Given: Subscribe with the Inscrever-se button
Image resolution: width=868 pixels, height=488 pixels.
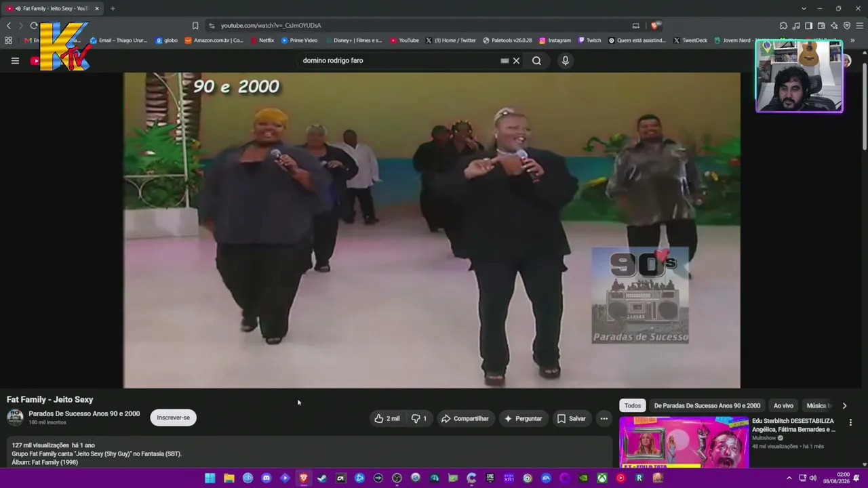Looking at the screenshot, I should tap(174, 418).
